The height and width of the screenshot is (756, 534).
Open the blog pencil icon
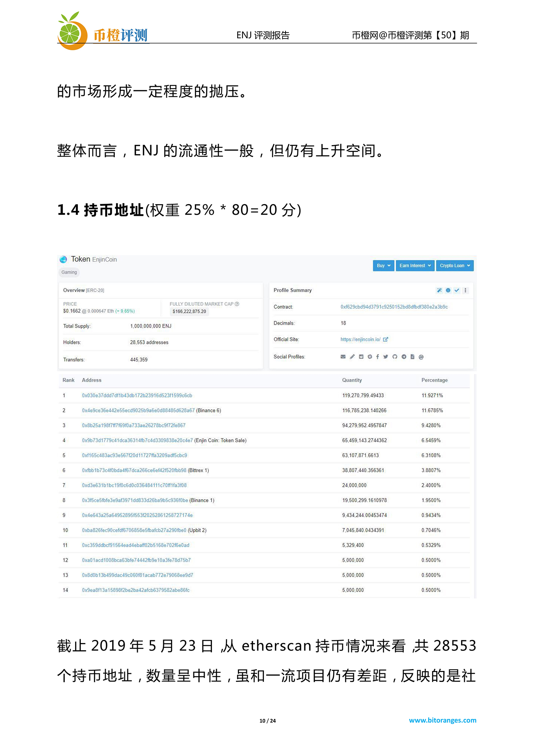(x=352, y=356)
